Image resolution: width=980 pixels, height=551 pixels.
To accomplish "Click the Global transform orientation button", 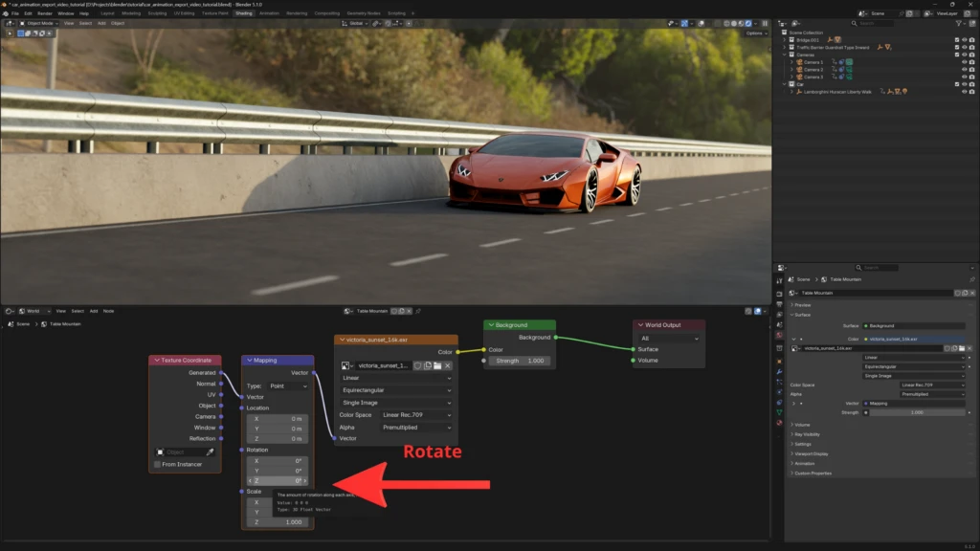I will (354, 23).
